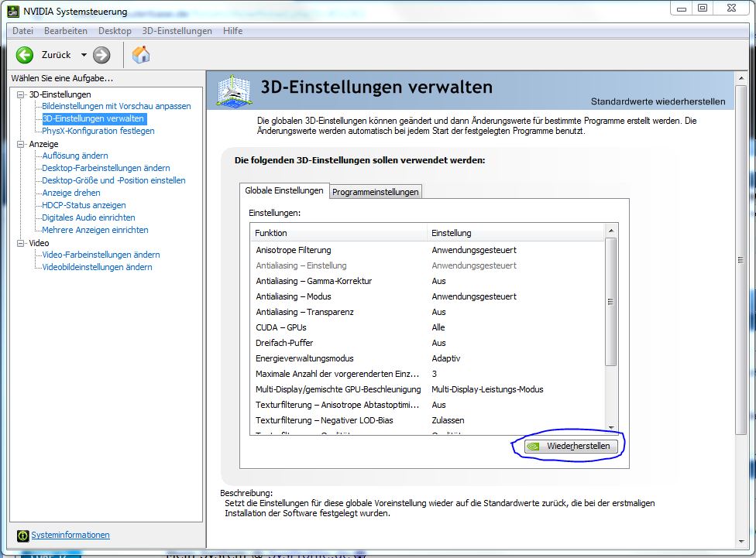Select Texturfilterung – Anisotrope Abtastoptimierung row
The width and height of the screenshot is (756, 558).
coord(427,404)
